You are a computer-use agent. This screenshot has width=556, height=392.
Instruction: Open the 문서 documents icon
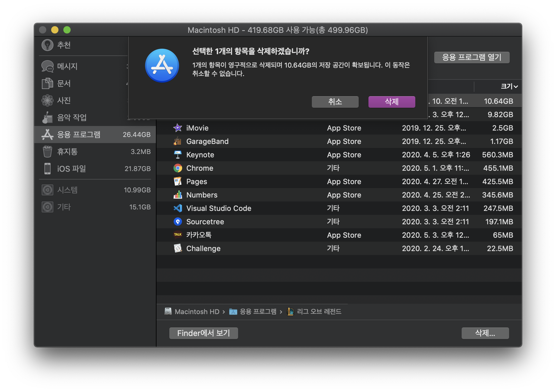tap(48, 83)
